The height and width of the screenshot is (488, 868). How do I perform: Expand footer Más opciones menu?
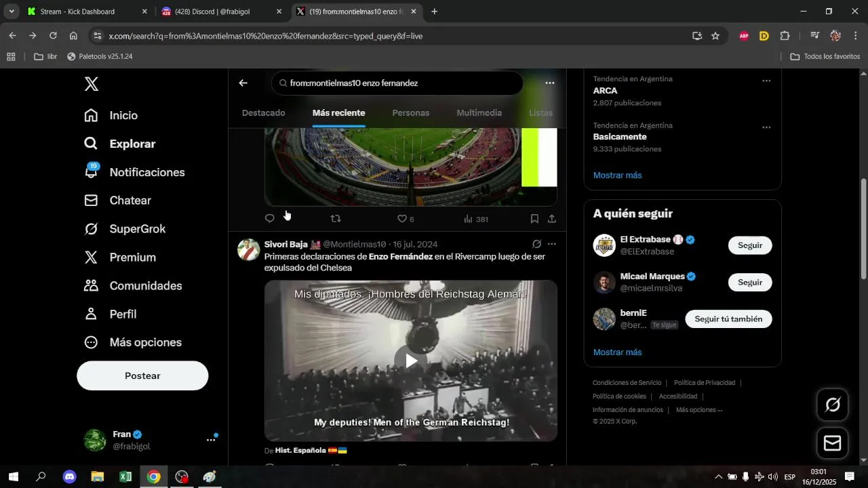pos(699,410)
